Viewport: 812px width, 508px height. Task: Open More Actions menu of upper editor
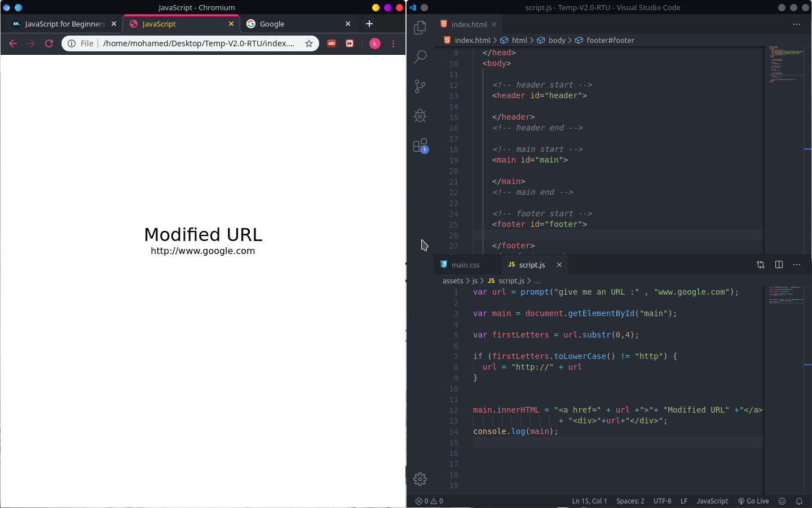tap(797, 24)
